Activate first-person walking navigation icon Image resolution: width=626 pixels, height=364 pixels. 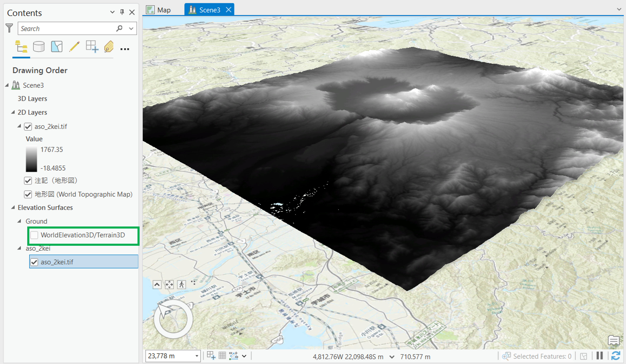(x=182, y=285)
